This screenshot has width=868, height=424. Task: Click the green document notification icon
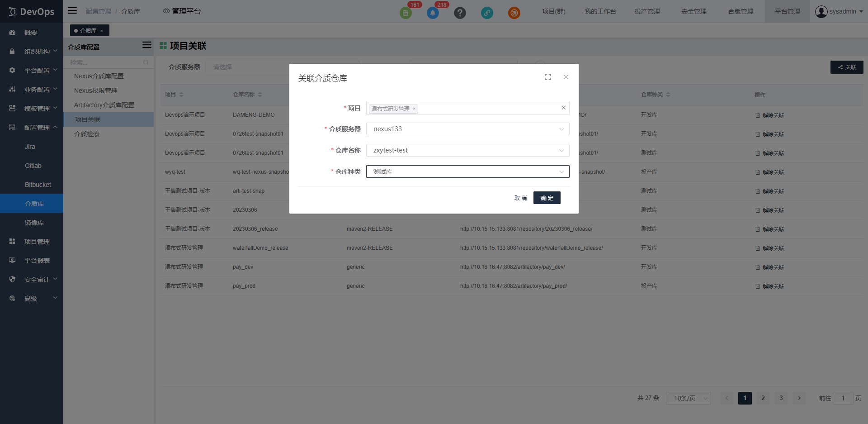406,13
